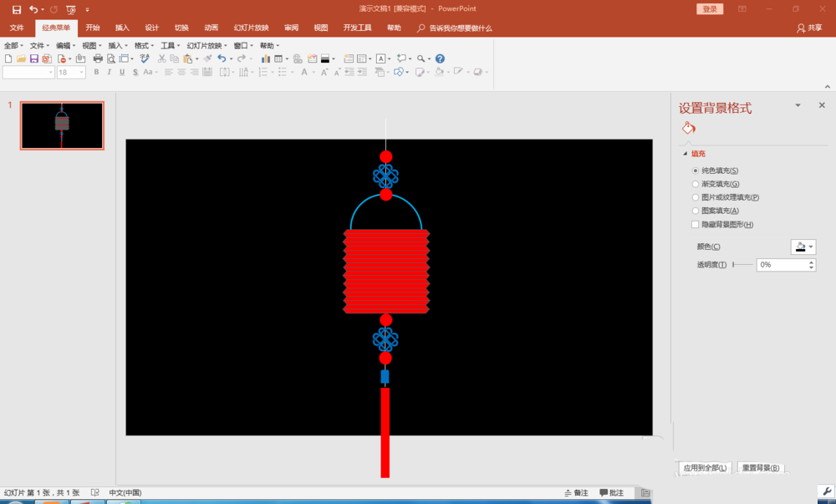Close the Format Background pane
The width and height of the screenshot is (836, 504).
click(x=822, y=105)
